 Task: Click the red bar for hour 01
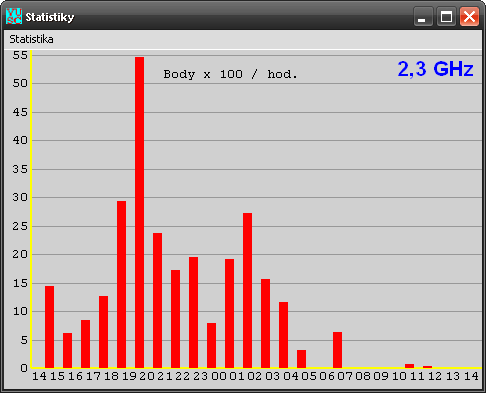247,290
